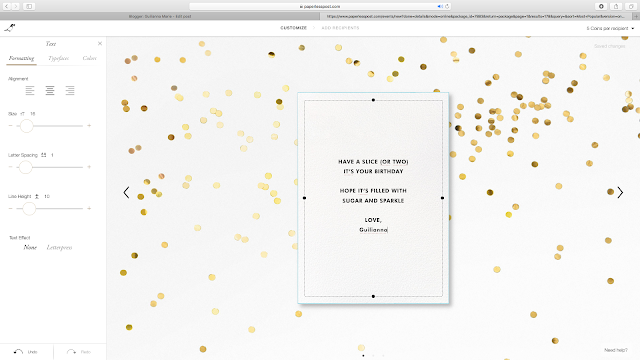This screenshot has height=360, width=640.
Task: Increase line height with plus
Action: click(89, 209)
